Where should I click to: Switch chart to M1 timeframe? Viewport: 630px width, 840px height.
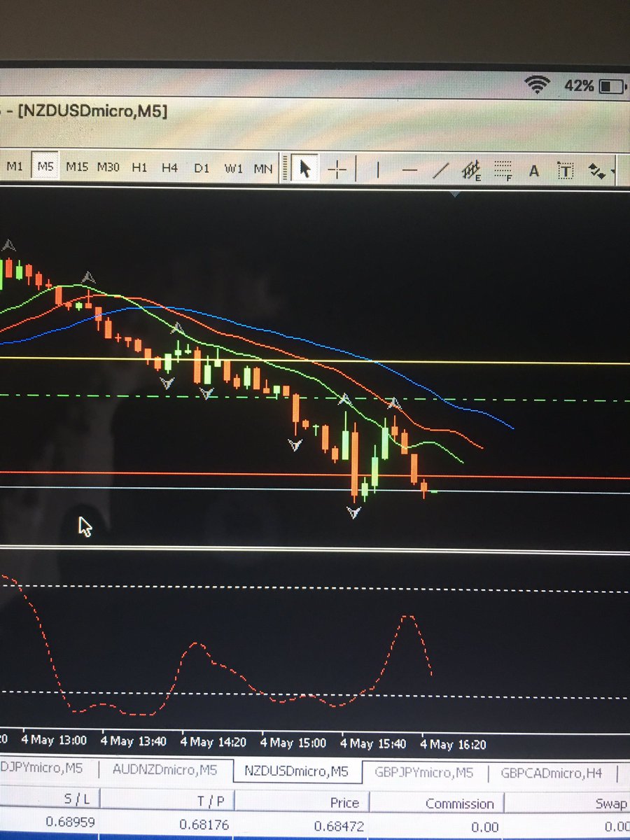coord(15,167)
